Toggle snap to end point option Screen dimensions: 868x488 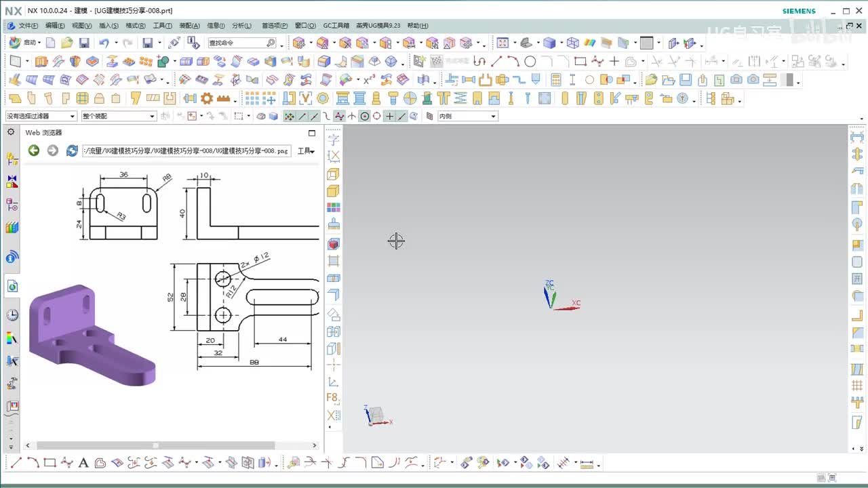(x=302, y=116)
